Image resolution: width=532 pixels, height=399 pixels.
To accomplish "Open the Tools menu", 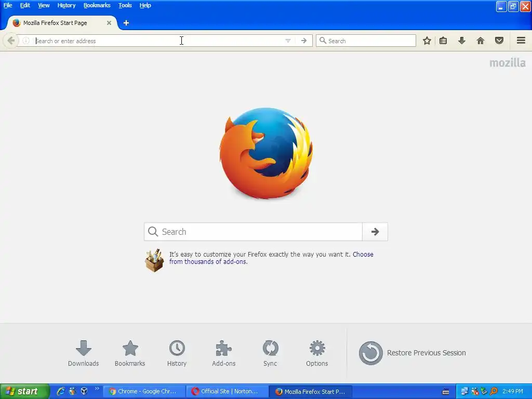I will click(125, 5).
